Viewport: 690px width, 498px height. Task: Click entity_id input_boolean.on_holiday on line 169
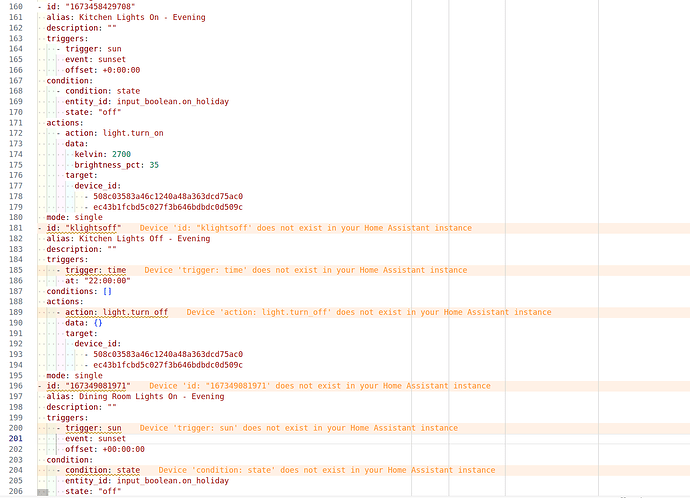pyautogui.click(x=147, y=102)
